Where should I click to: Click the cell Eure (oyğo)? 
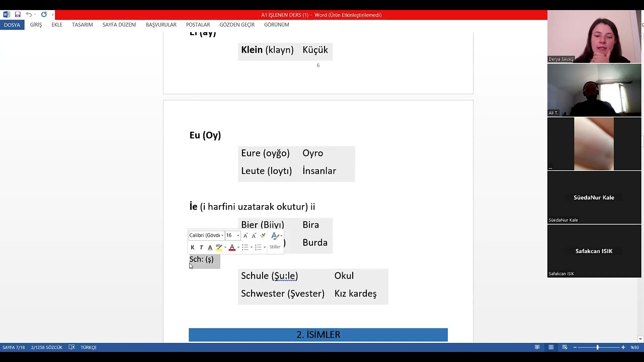[265, 153]
